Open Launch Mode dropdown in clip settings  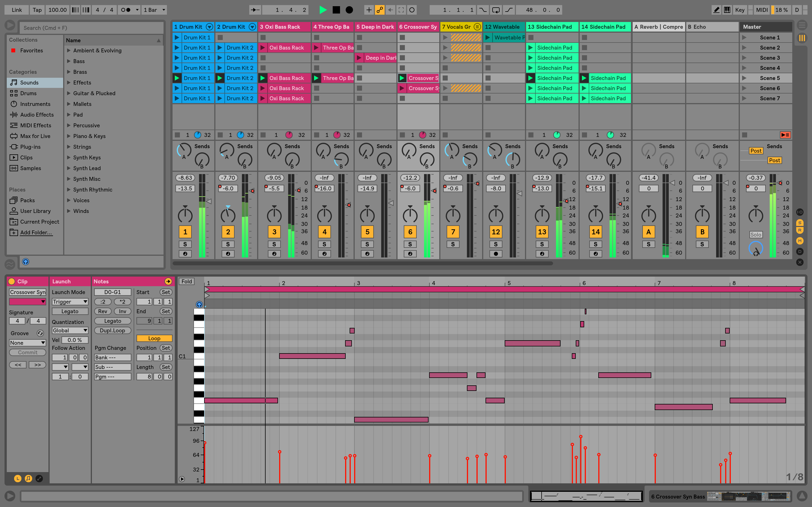(69, 301)
